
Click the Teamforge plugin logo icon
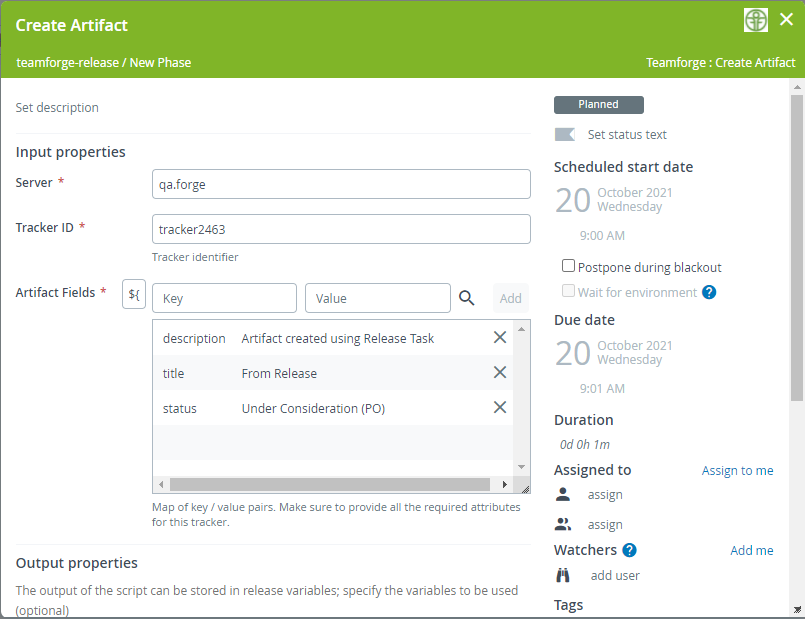[756, 21]
